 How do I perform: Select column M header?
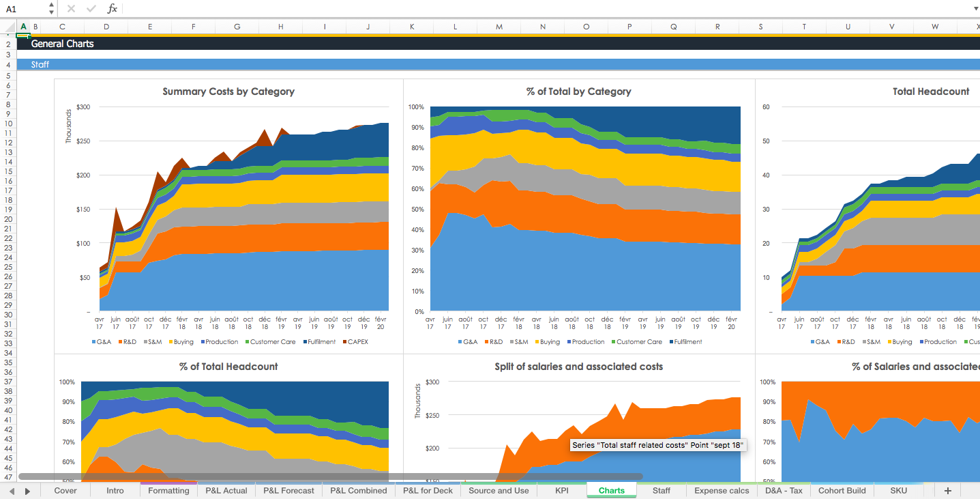(x=499, y=27)
